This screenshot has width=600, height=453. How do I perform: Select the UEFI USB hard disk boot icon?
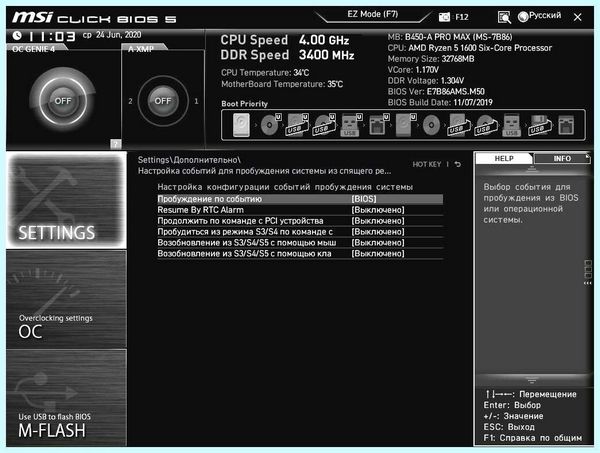coord(297,125)
